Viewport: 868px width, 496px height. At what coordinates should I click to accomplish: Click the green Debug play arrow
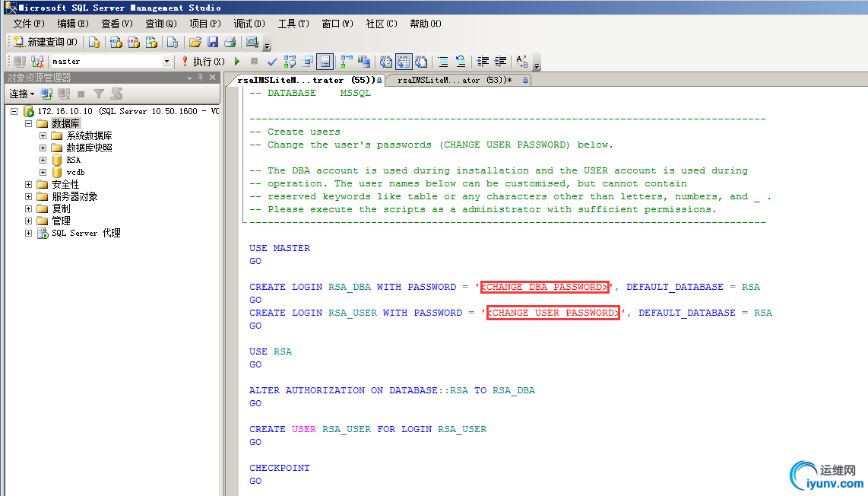pos(237,62)
